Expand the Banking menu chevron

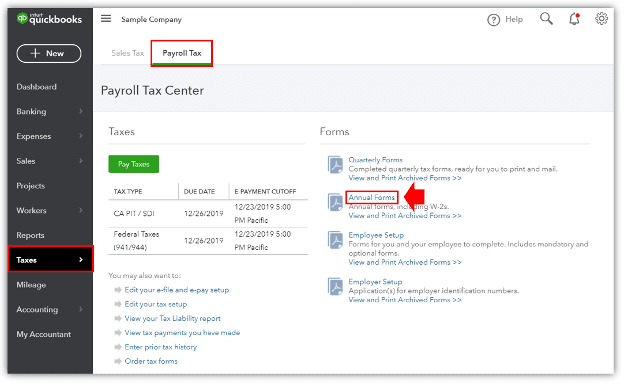[81, 111]
